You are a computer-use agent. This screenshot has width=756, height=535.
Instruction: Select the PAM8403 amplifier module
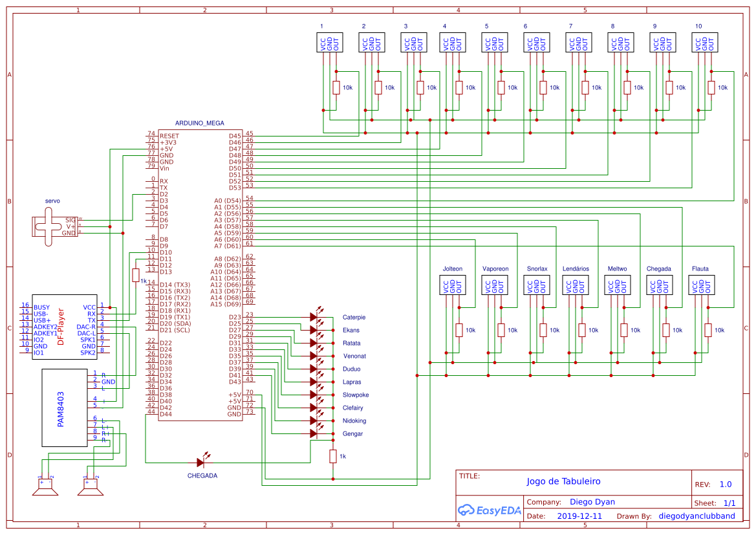coord(65,408)
